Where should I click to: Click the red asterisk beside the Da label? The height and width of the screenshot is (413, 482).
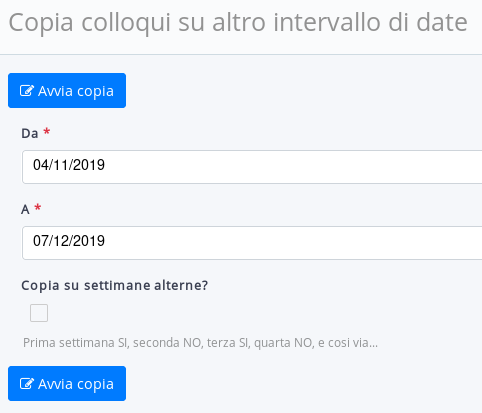[x=47, y=131]
